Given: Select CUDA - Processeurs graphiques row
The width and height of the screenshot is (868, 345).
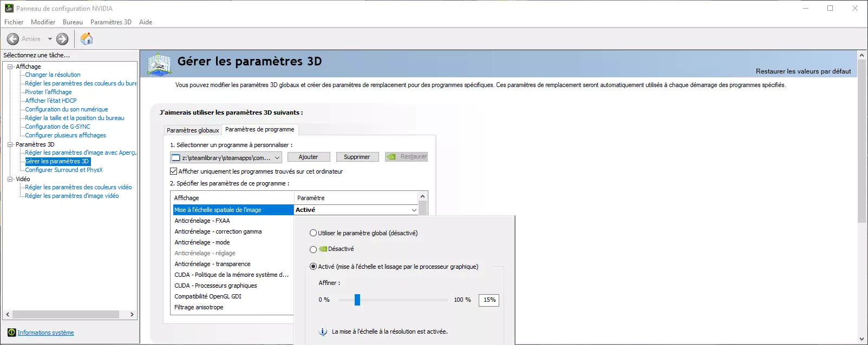Looking at the screenshot, I should [x=232, y=286].
